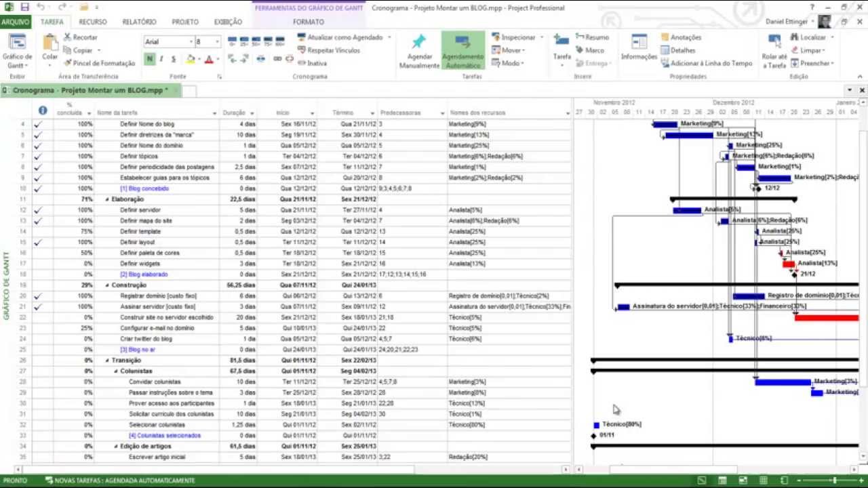Switch to the PROJETO tab
Screen dimensions: 868x488
[185, 22]
